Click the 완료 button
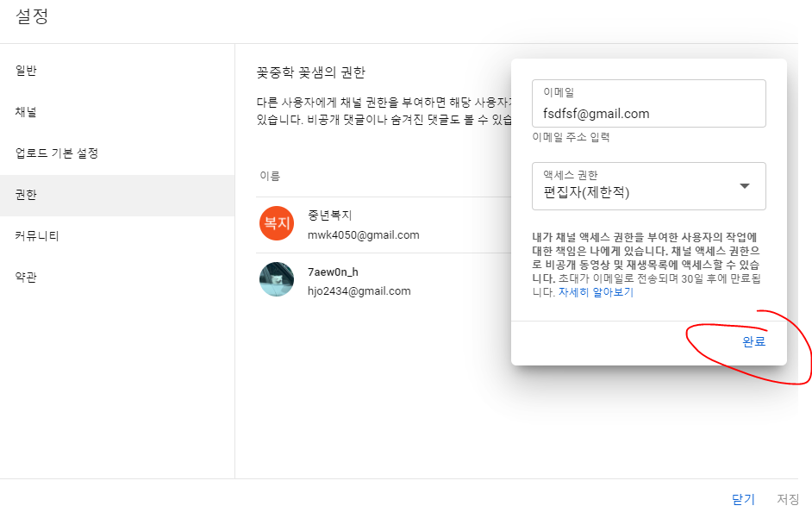The image size is (812, 512). pyautogui.click(x=753, y=341)
